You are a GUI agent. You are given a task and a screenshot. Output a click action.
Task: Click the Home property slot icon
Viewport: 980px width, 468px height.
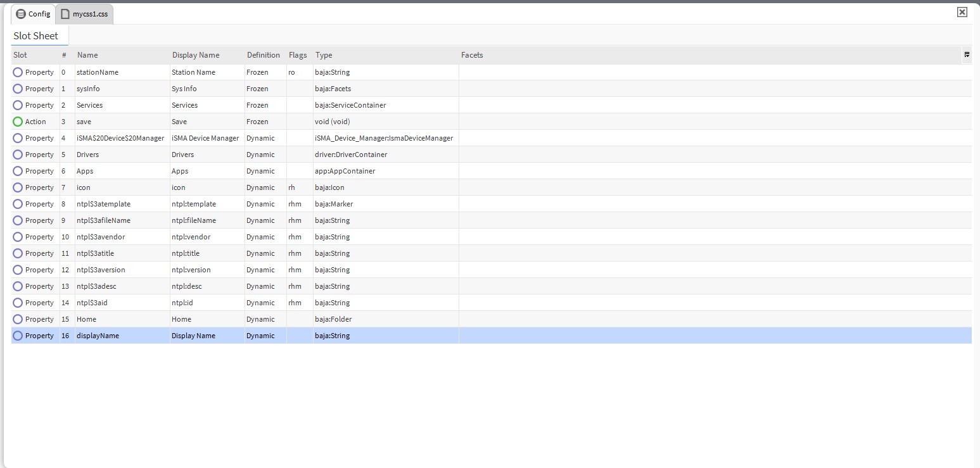(18, 319)
